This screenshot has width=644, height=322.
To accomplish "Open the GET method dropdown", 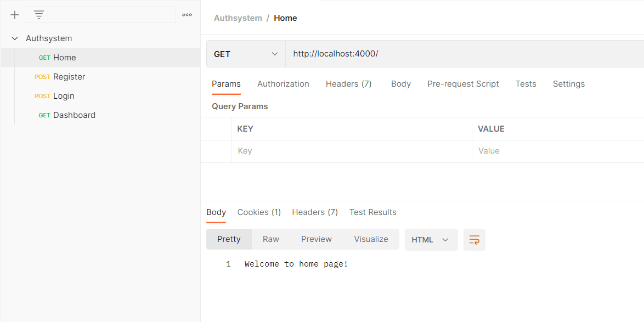I will click(246, 54).
